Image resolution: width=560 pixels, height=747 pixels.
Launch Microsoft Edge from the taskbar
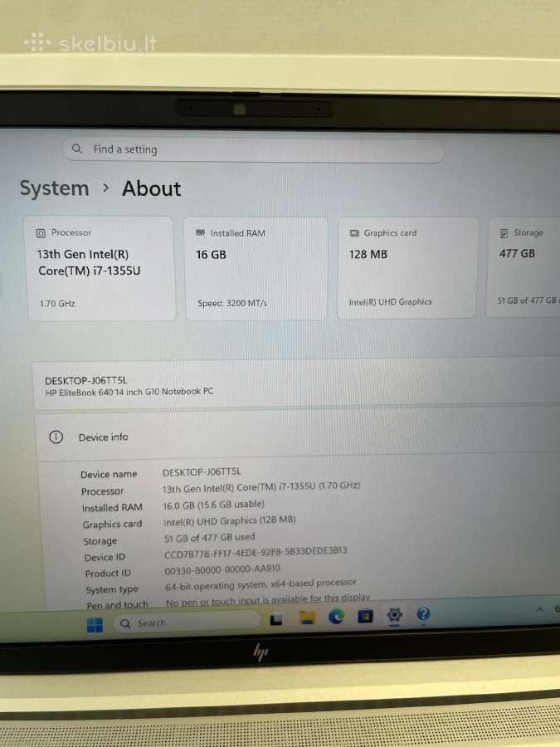[x=336, y=617]
